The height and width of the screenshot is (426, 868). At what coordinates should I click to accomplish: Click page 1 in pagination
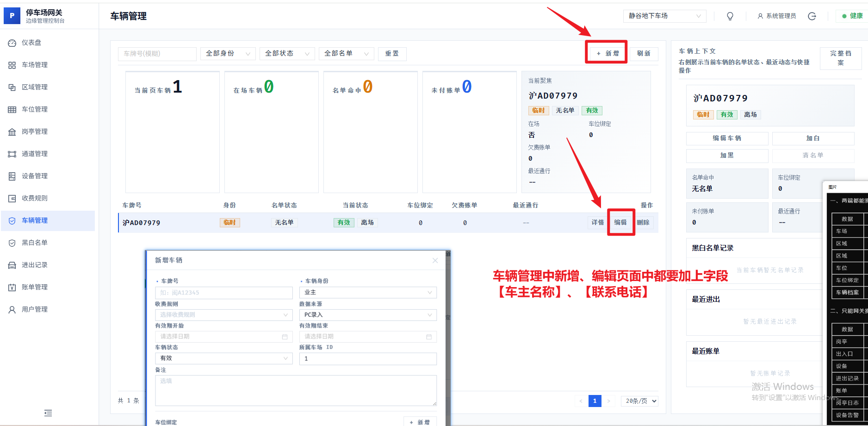[595, 401]
